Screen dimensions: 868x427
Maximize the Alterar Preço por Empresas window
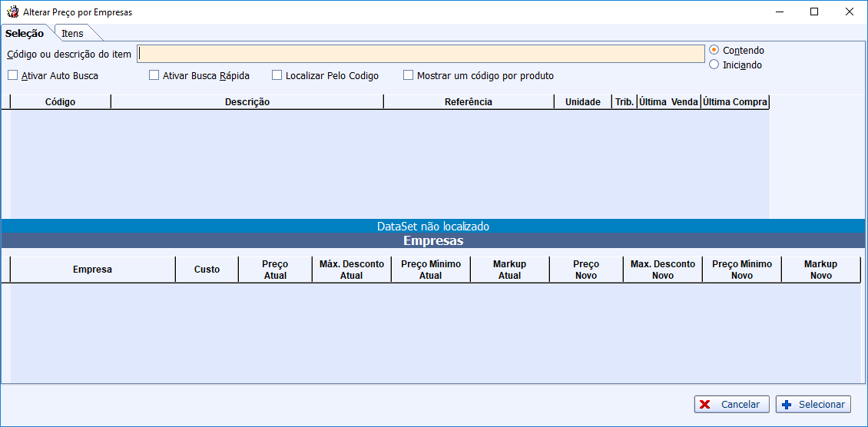pyautogui.click(x=814, y=12)
